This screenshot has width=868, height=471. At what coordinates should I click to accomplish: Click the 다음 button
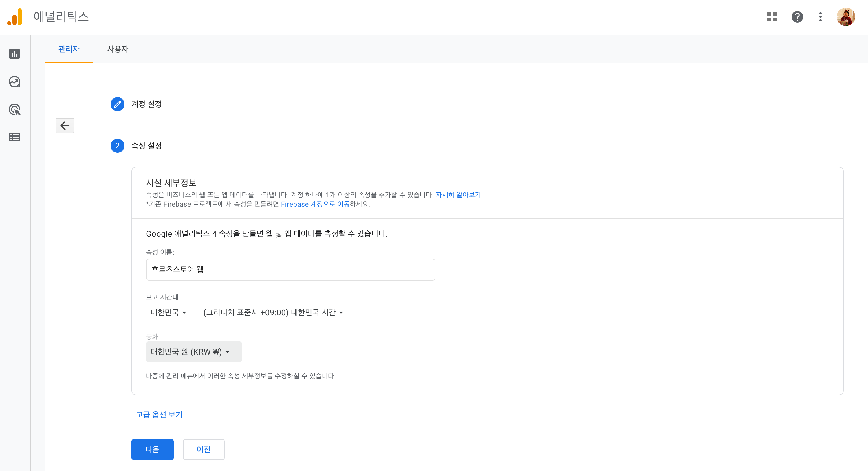[x=152, y=450]
